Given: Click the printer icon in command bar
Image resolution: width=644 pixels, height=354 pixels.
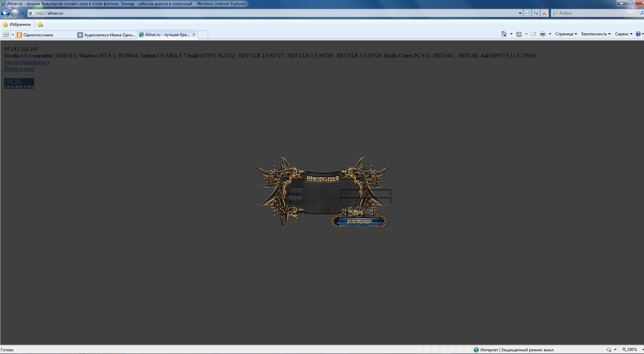Looking at the screenshot, I should tap(542, 34).
